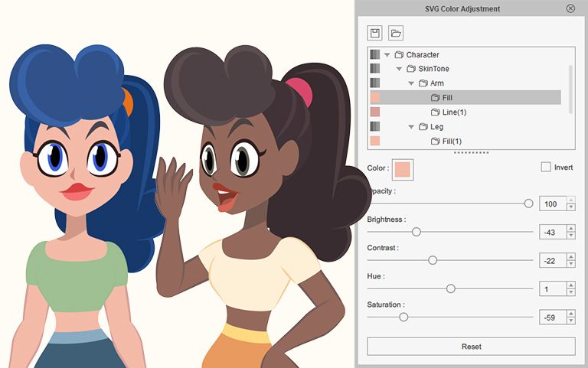Click the Saturation value field
Screen dimensions: 588x368
[x=551, y=317]
